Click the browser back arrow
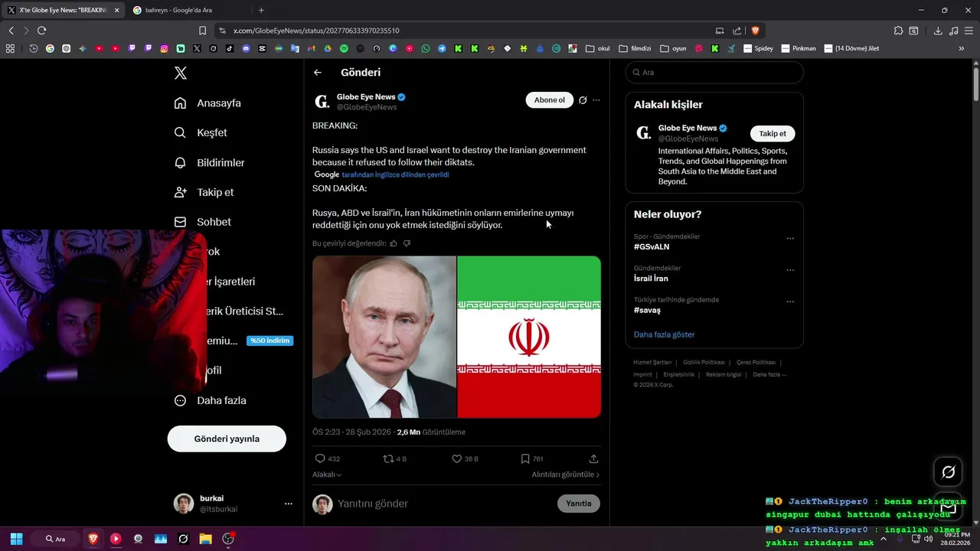980x551 pixels. [x=11, y=31]
